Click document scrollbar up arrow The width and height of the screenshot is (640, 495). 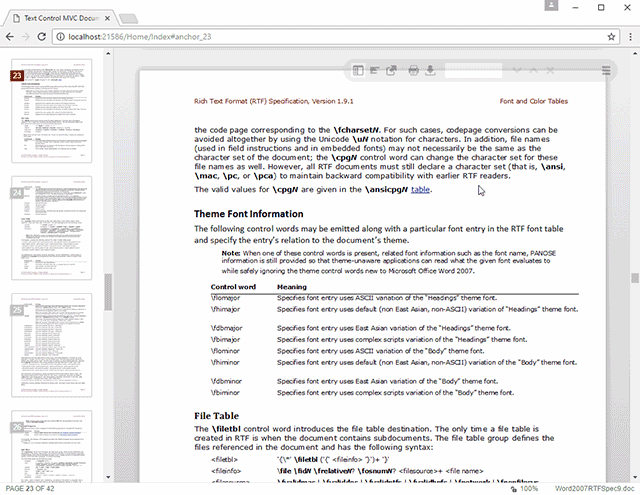pyautogui.click(x=635, y=53)
